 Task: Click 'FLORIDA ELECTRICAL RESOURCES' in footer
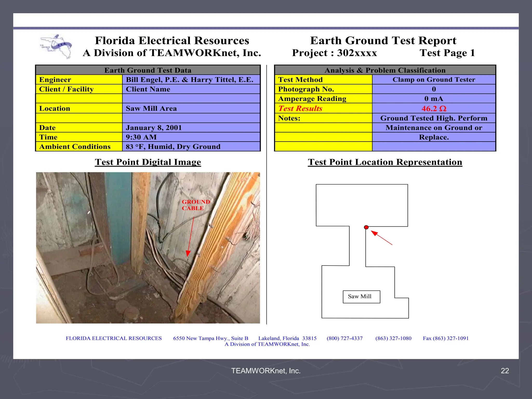114,338
